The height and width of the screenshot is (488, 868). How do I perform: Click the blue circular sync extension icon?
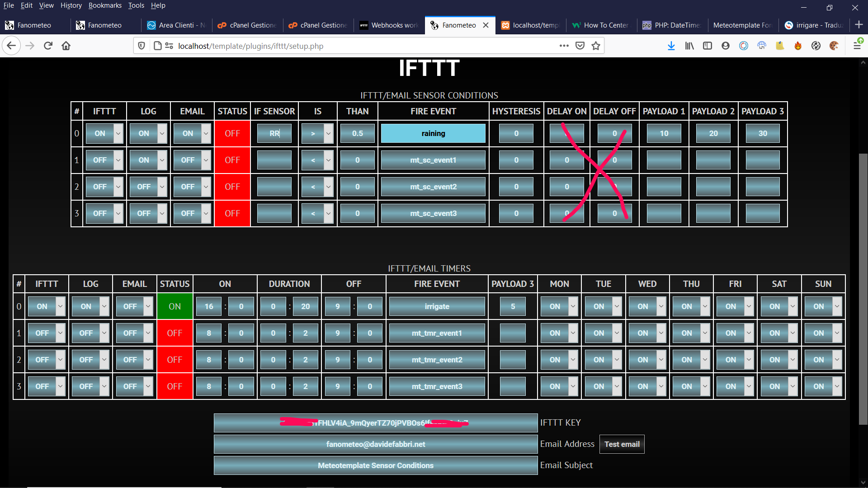[744, 46]
